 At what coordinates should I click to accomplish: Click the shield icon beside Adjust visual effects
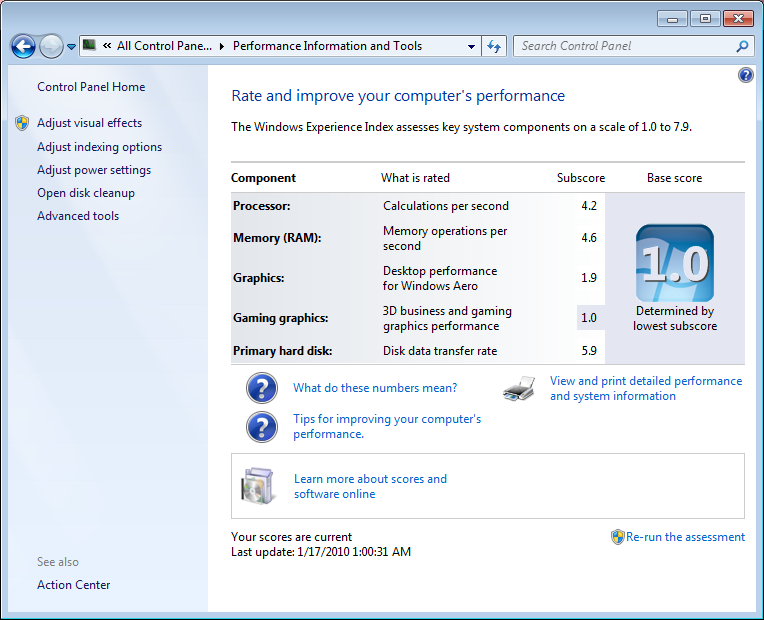click(x=22, y=123)
